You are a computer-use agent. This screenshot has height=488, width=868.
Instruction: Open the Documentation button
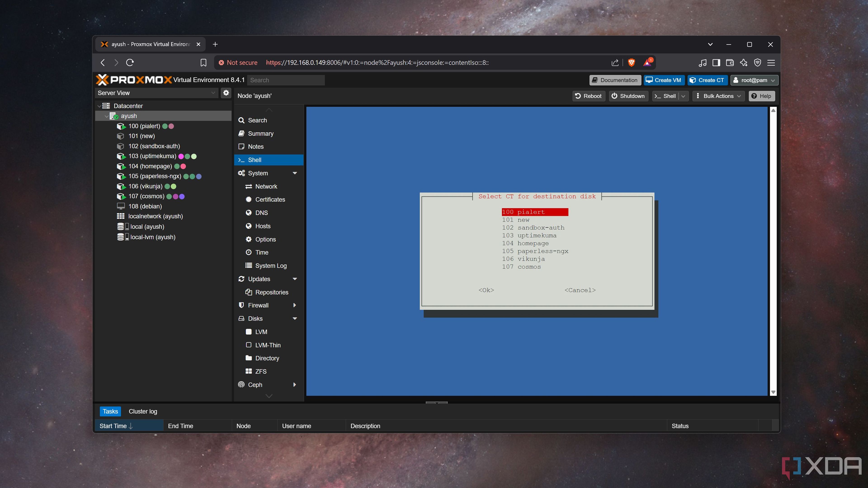click(x=615, y=80)
